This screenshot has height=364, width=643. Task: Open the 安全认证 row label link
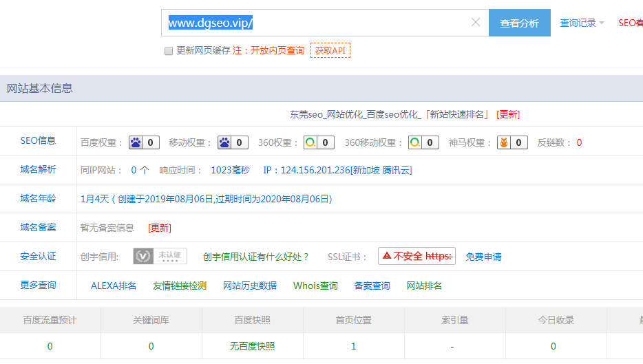pos(38,257)
